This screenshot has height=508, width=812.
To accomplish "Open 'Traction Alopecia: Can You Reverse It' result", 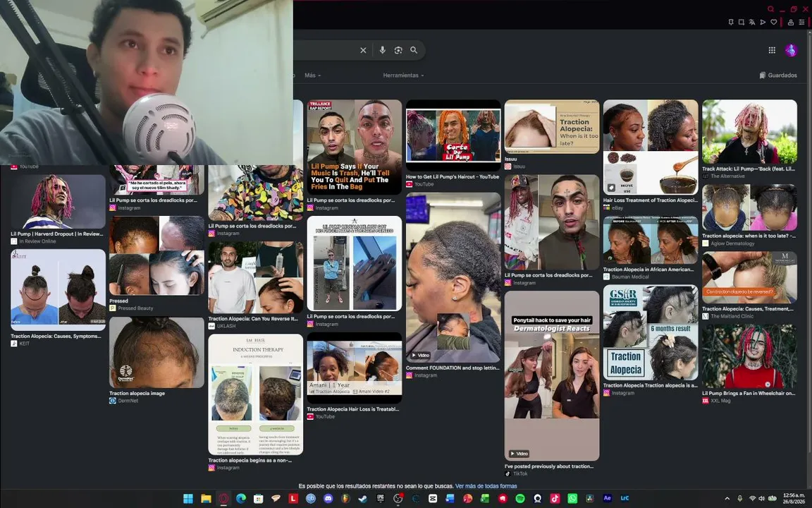I will point(253,319).
